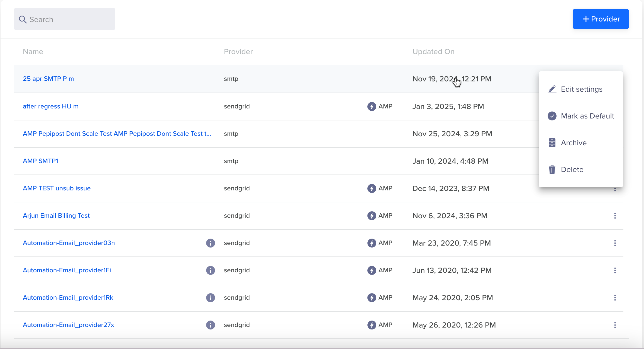Click smtp cell in '25 apr SMTP P m' row
Viewport: 644px width, 349px height.
click(x=231, y=79)
